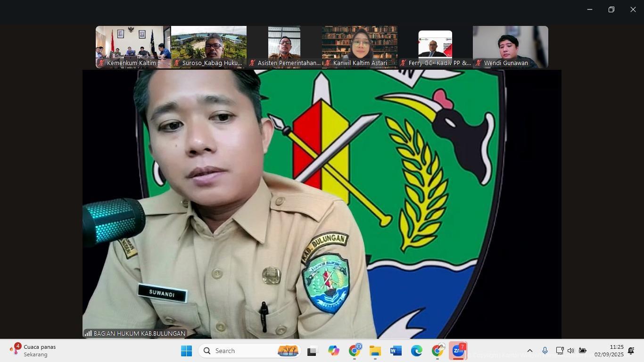
Task: Open the volume icon in system tray
Action: click(x=571, y=351)
